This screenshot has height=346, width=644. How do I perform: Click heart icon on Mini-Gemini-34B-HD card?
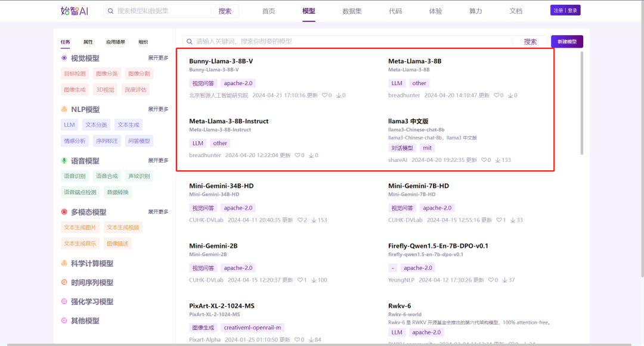tap(300, 220)
